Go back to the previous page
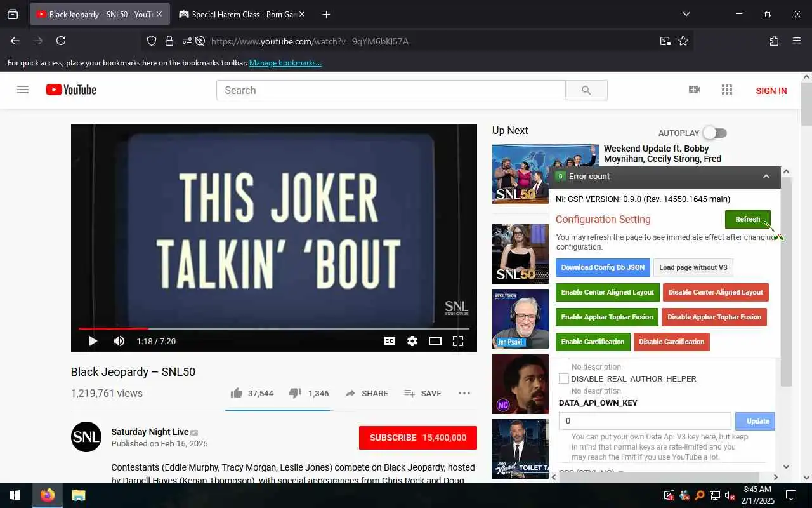Screen dimensions: 812x508 (x=15, y=41)
